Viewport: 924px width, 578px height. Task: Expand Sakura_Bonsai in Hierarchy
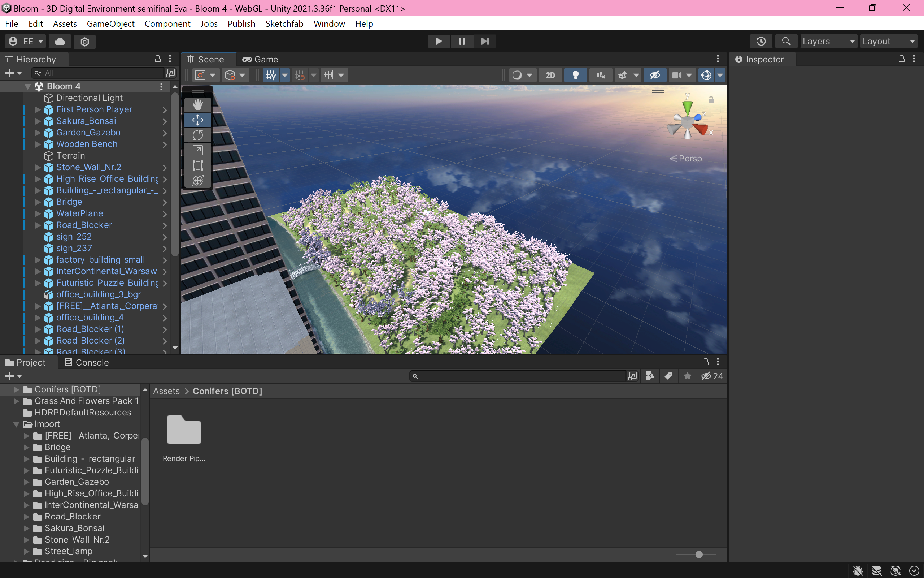tap(38, 121)
